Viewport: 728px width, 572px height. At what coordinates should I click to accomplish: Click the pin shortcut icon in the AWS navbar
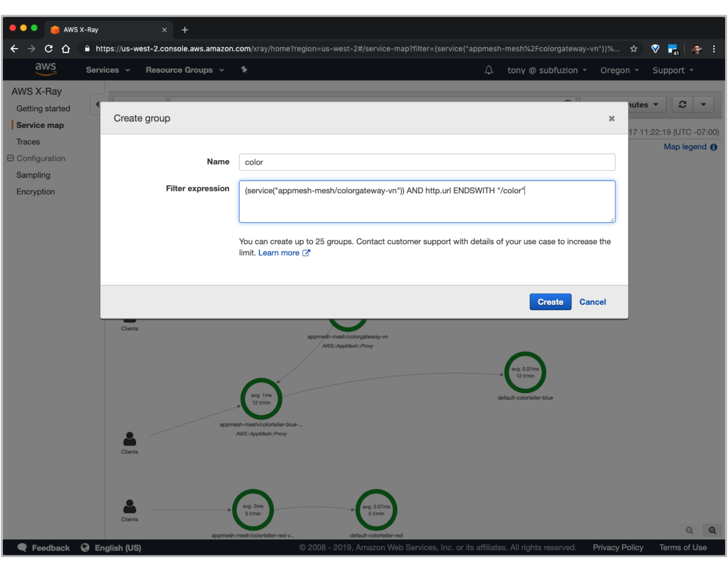(244, 70)
